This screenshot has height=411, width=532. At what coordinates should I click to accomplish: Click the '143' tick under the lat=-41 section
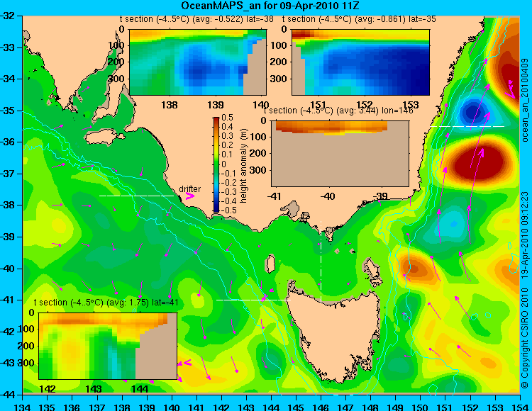click(x=94, y=388)
